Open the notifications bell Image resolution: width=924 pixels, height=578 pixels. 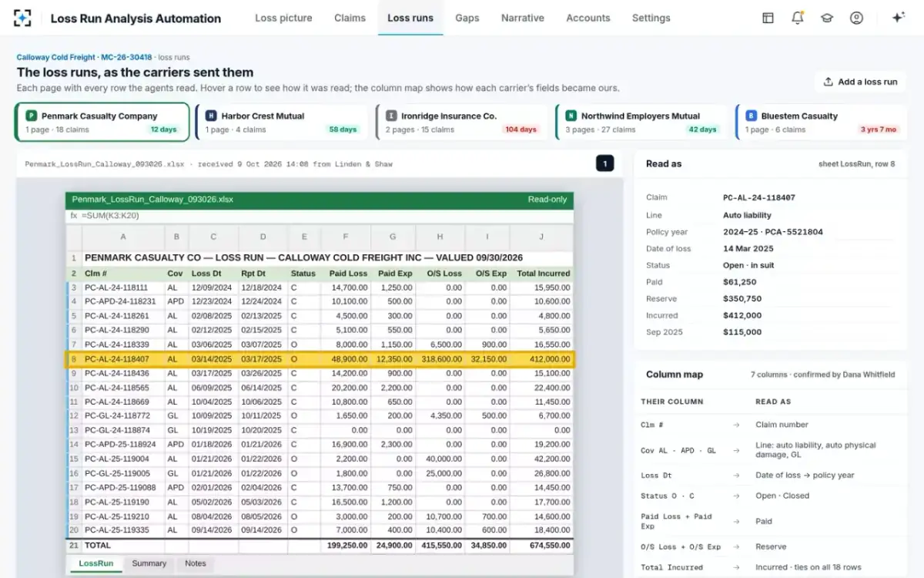798,18
